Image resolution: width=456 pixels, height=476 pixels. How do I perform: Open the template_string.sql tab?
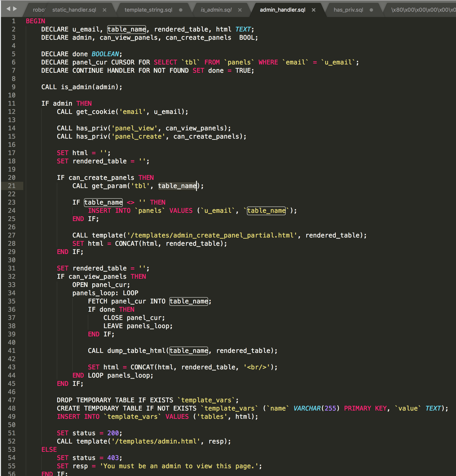click(x=148, y=10)
